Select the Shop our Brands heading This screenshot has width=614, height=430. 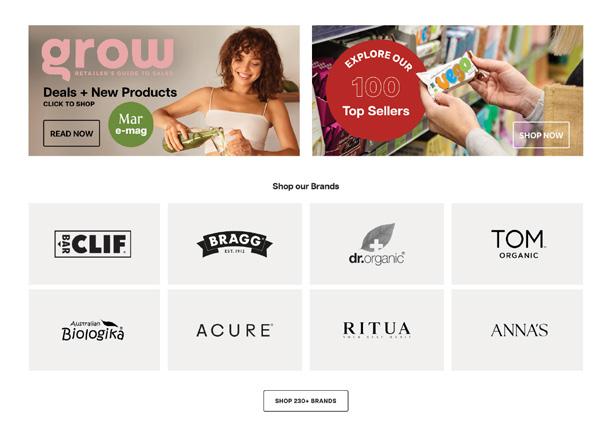pyautogui.click(x=305, y=186)
